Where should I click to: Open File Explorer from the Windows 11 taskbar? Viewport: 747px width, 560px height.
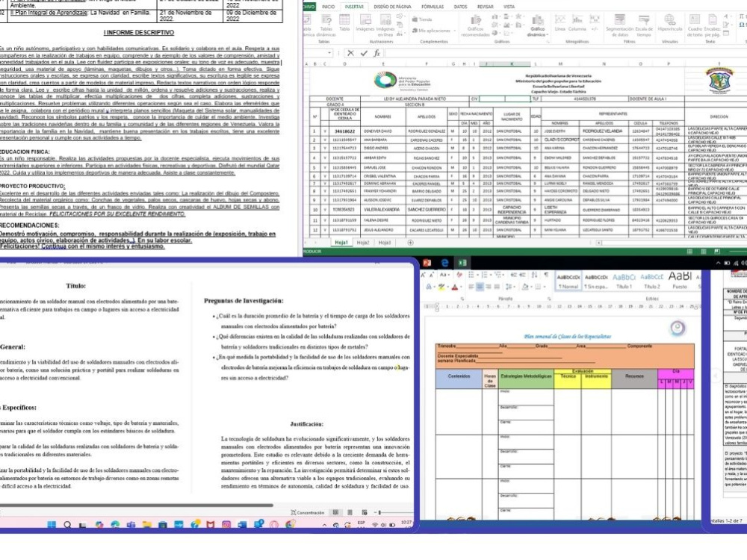pos(146,524)
